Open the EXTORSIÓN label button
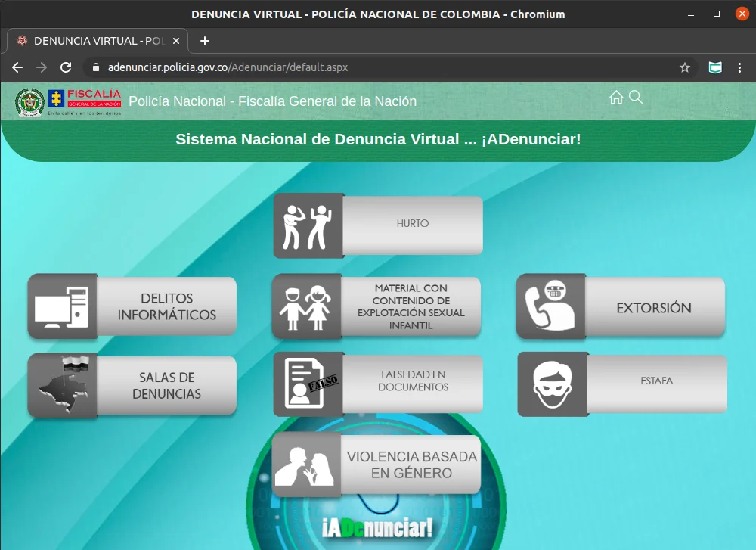This screenshot has width=756, height=550. 655,307
